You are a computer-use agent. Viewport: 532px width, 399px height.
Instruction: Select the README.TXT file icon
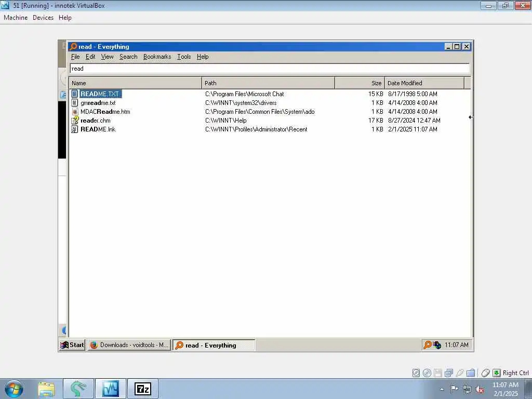pos(75,94)
